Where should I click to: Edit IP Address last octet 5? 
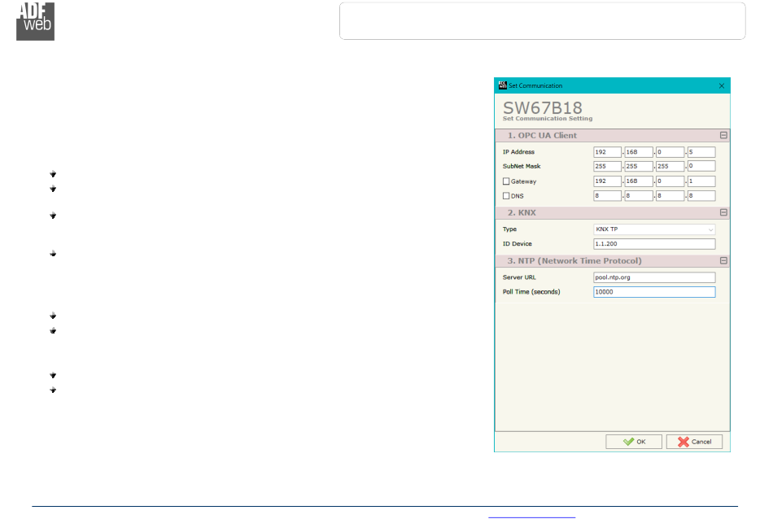701,152
